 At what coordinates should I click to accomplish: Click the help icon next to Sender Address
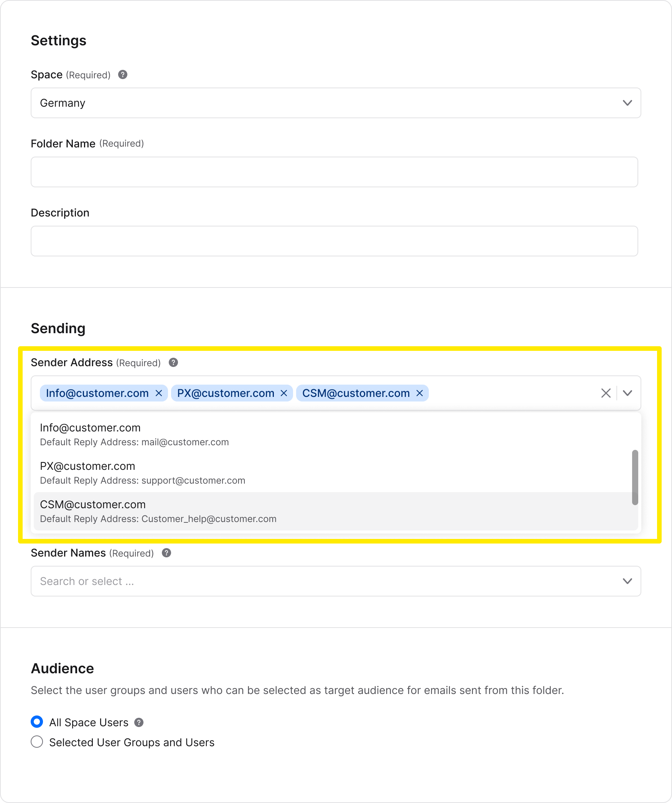(173, 362)
